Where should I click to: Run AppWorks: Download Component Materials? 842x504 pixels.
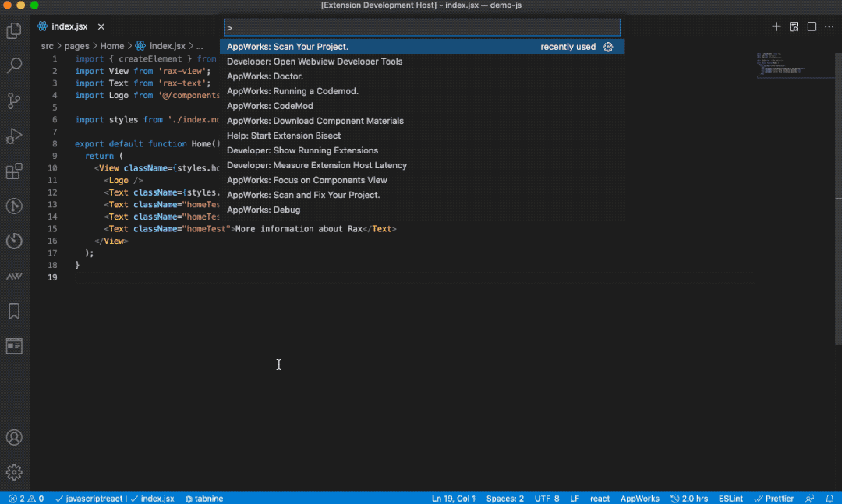[x=422, y=121]
